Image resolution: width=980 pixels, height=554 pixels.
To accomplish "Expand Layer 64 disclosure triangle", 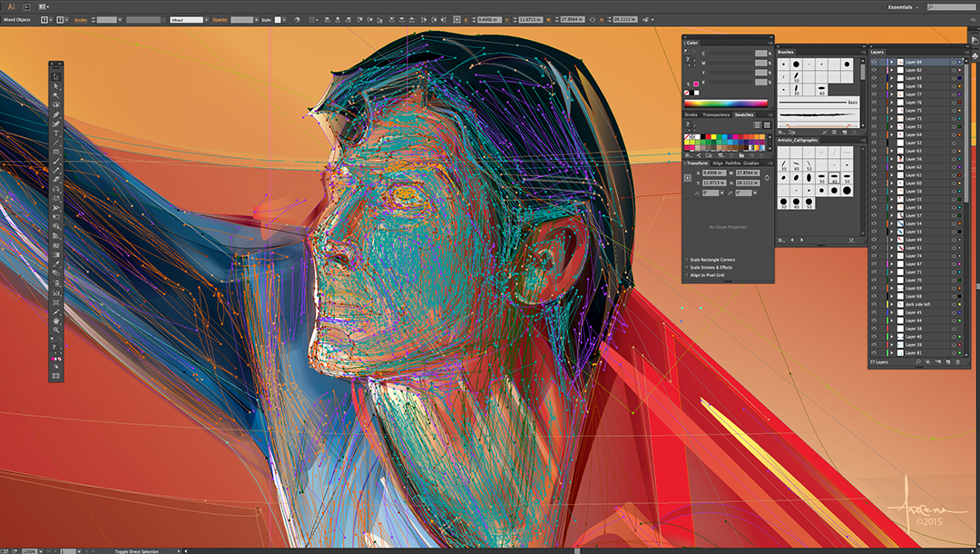I will (892, 134).
